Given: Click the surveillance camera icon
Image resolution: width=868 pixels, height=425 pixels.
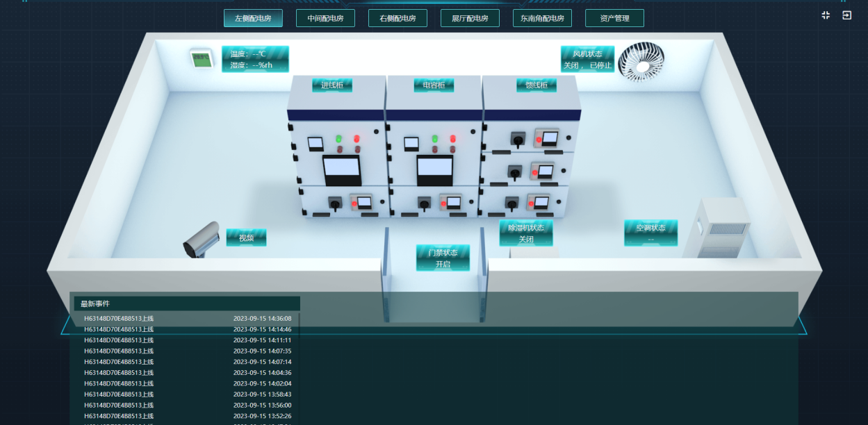Looking at the screenshot, I should [x=202, y=240].
